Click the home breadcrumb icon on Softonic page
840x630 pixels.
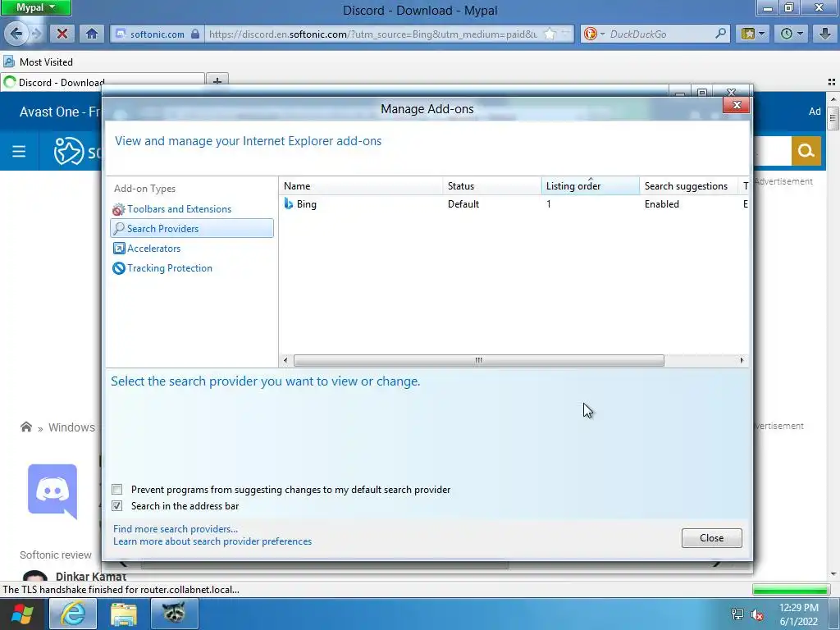tap(25, 427)
